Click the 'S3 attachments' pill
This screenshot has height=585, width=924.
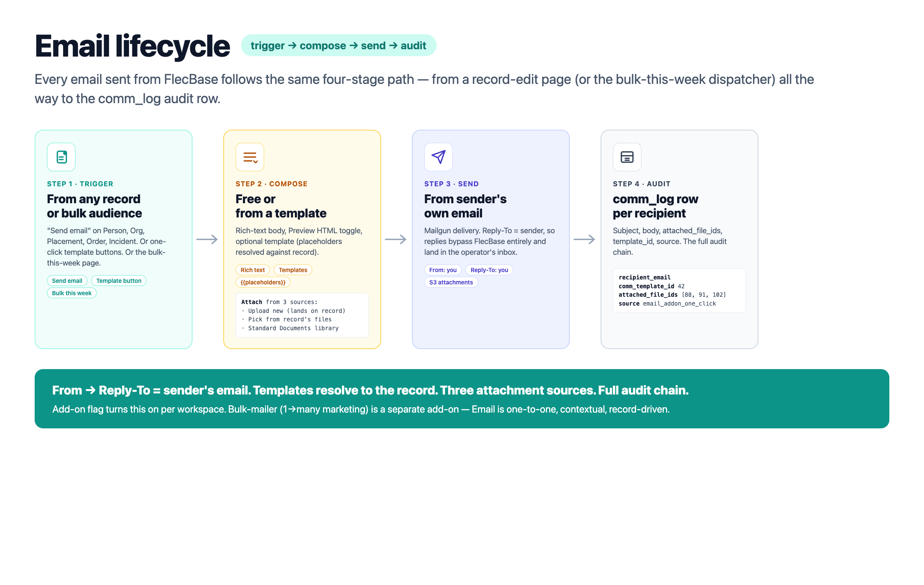click(451, 282)
